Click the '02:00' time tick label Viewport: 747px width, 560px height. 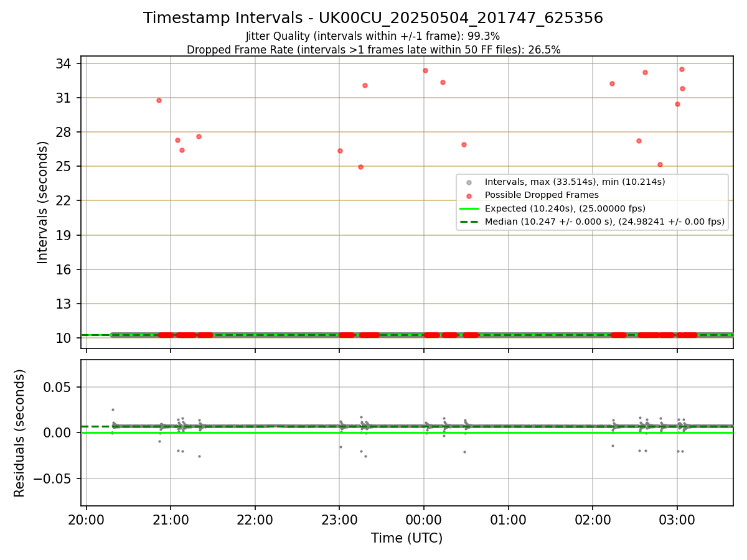point(593,520)
